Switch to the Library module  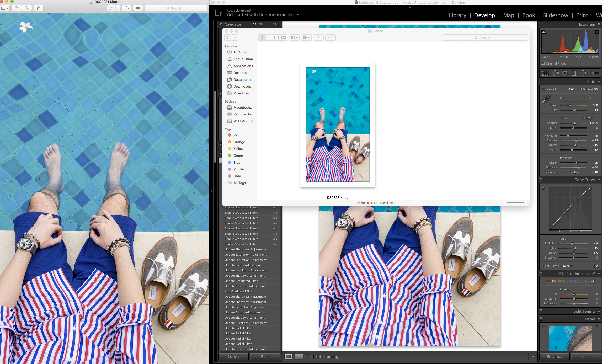(x=457, y=15)
